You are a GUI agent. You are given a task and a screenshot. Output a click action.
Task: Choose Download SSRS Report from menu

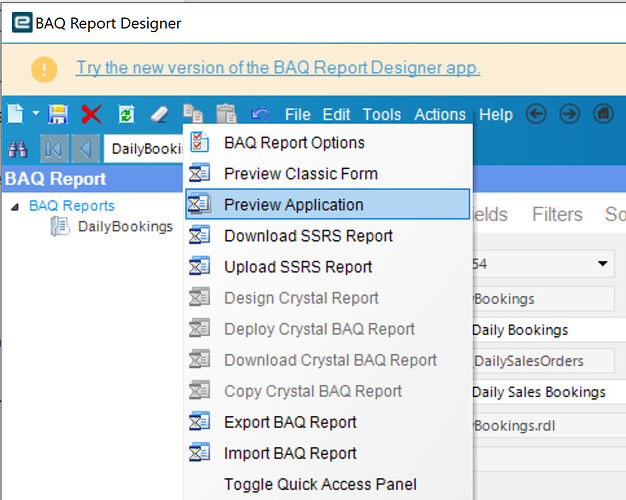click(308, 236)
